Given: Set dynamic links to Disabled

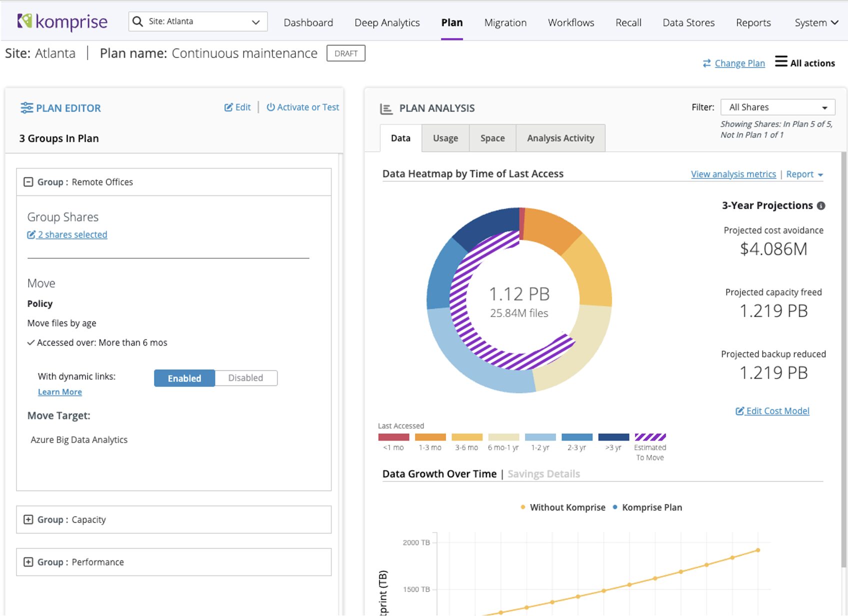Looking at the screenshot, I should click(246, 378).
